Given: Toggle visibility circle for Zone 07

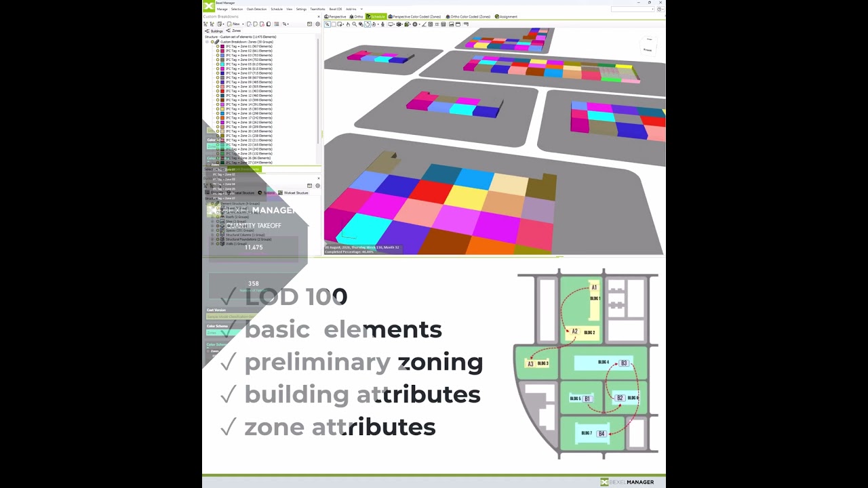Looking at the screenshot, I should pyautogui.click(x=218, y=73).
